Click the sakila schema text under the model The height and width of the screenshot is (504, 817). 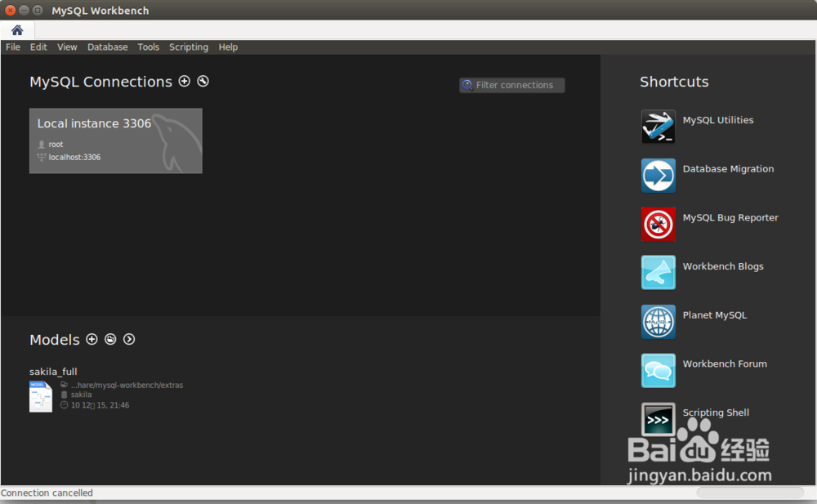[81, 395]
